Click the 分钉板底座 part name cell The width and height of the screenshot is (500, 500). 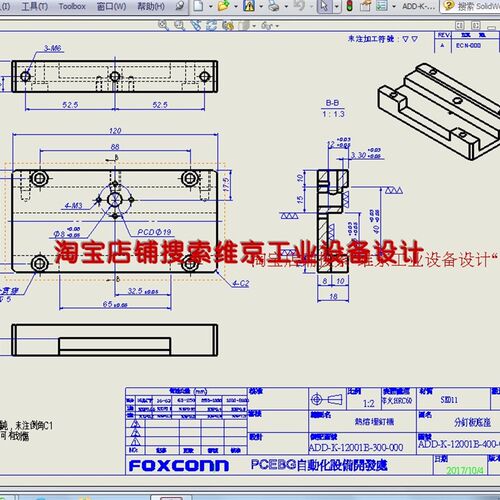point(472,422)
